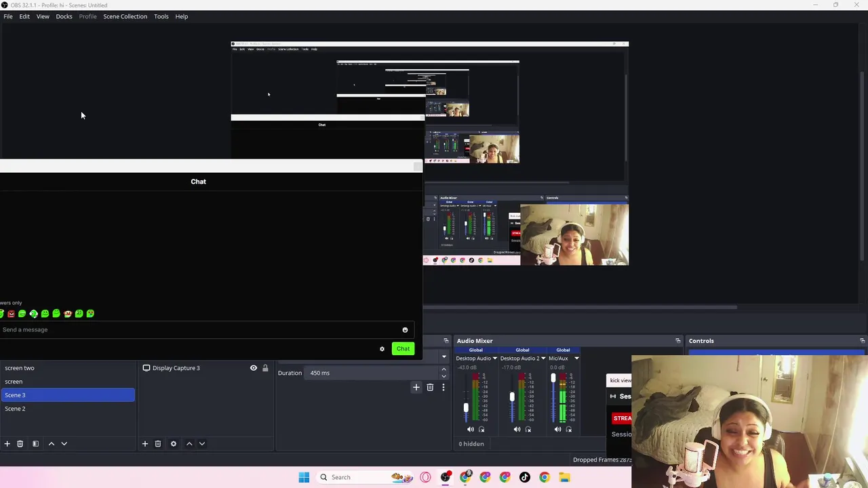Viewport: 868px width, 488px height.
Task: Click Desktop Audio 2 volume slider handle
Action: (x=512, y=396)
